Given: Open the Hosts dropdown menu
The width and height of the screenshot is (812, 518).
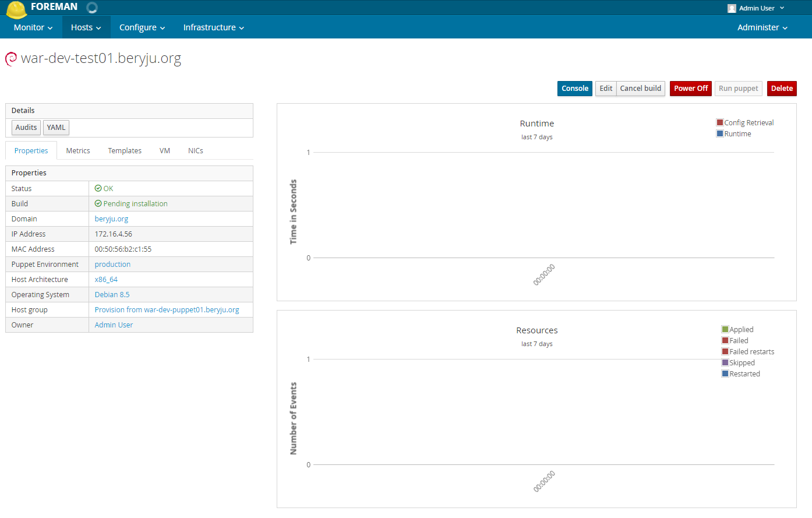Looking at the screenshot, I should click(86, 27).
